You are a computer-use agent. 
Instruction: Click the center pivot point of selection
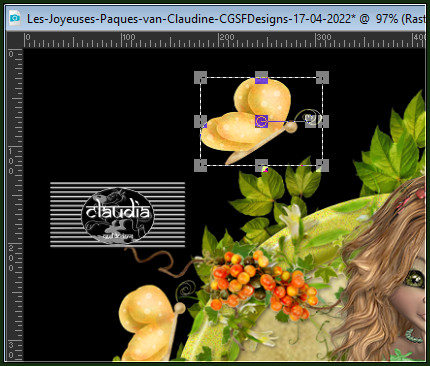point(261,121)
